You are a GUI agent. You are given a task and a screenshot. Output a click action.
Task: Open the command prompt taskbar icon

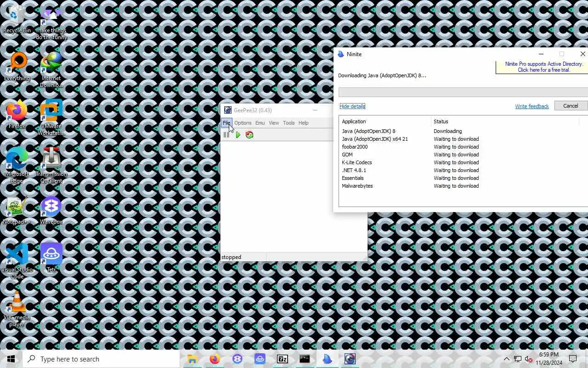tap(305, 359)
